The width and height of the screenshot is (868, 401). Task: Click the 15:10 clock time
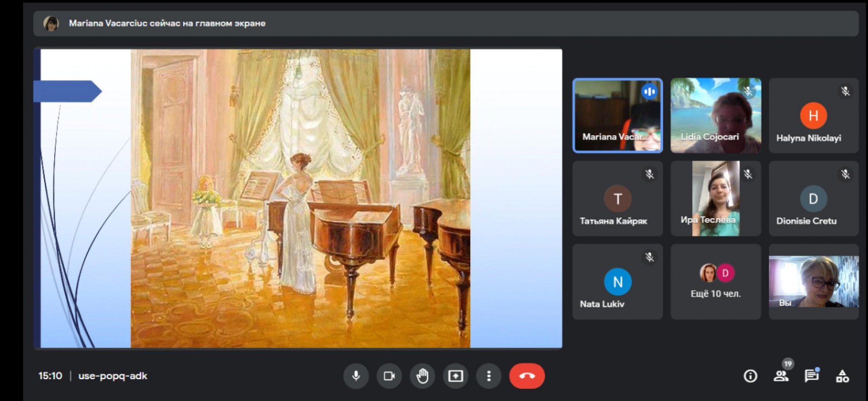50,376
